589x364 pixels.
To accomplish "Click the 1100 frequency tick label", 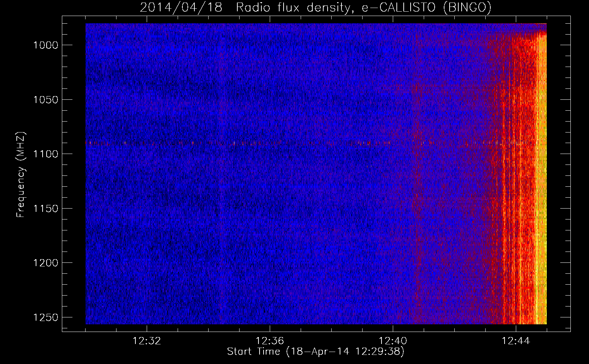I will pyautogui.click(x=46, y=154).
